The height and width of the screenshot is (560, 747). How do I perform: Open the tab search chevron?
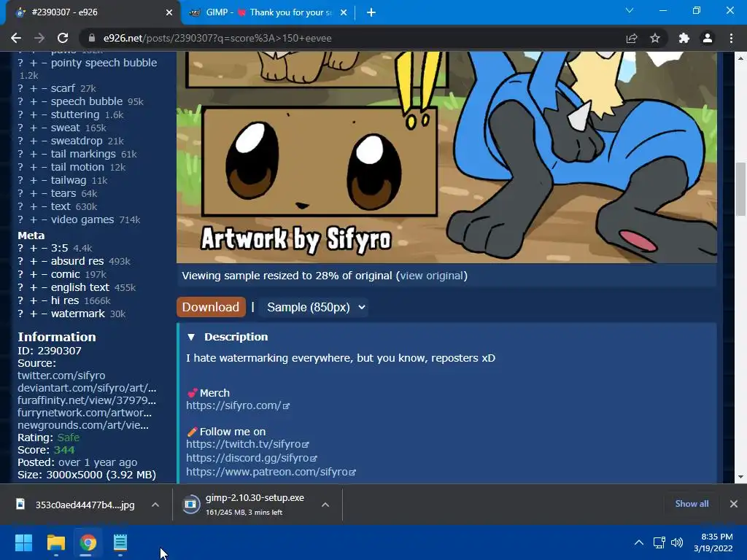tap(630, 10)
